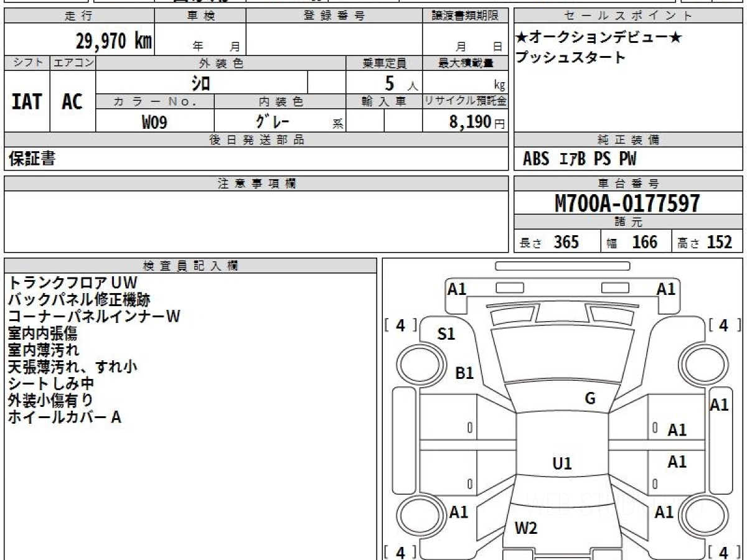This screenshot has height=560, width=747.
Task: Select the 保証書 entry
Action: 32,159
